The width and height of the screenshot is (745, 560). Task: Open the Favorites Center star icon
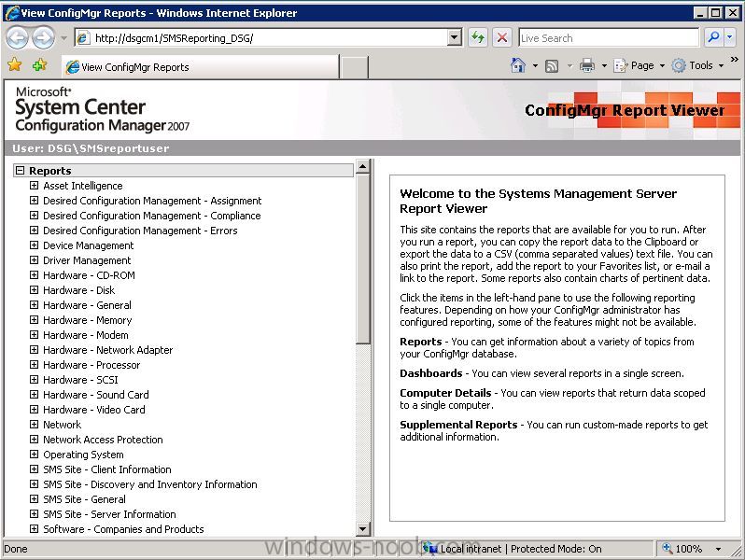pyautogui.click(x=14, y=64)
